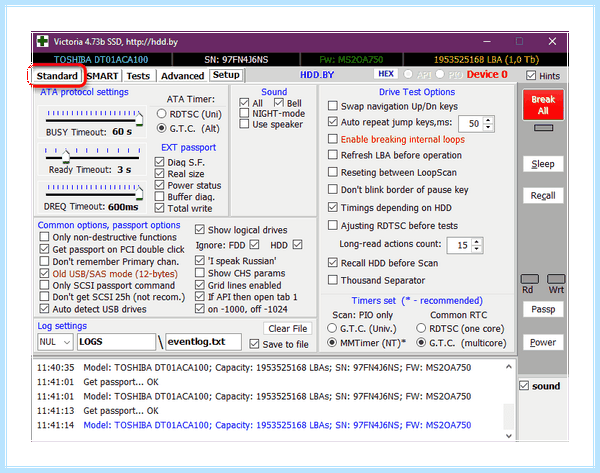The height and width of the screenshot is (473, 600).
Task: Decrease auto repeat jump keys ms value
Action: point(488,127)
